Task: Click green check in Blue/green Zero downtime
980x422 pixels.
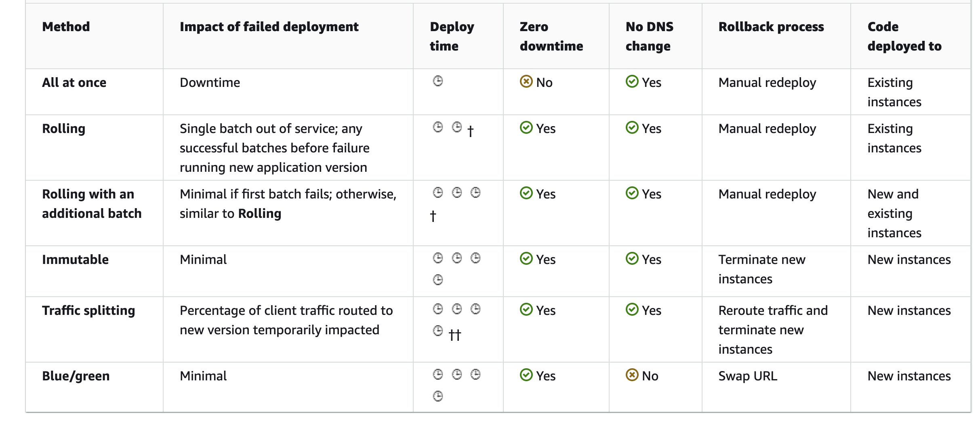Action: (x=526, y=375)
